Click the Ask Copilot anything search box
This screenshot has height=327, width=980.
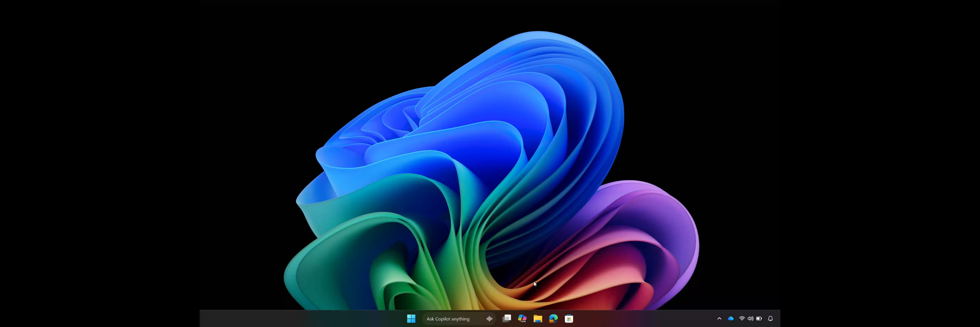tap(459, 319)
